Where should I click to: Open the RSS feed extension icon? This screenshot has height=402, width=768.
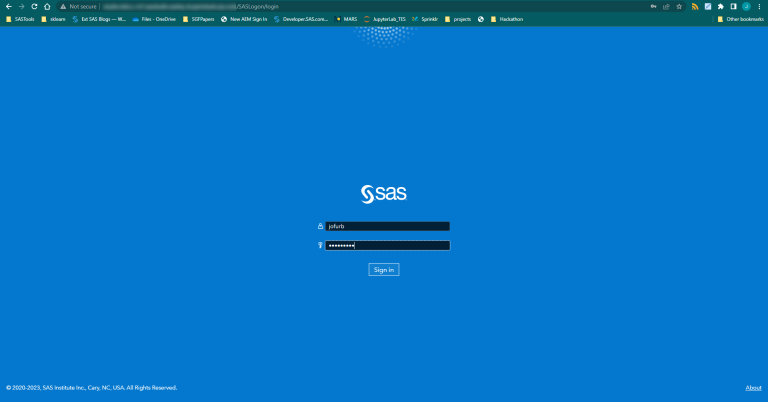pos(695,6)
